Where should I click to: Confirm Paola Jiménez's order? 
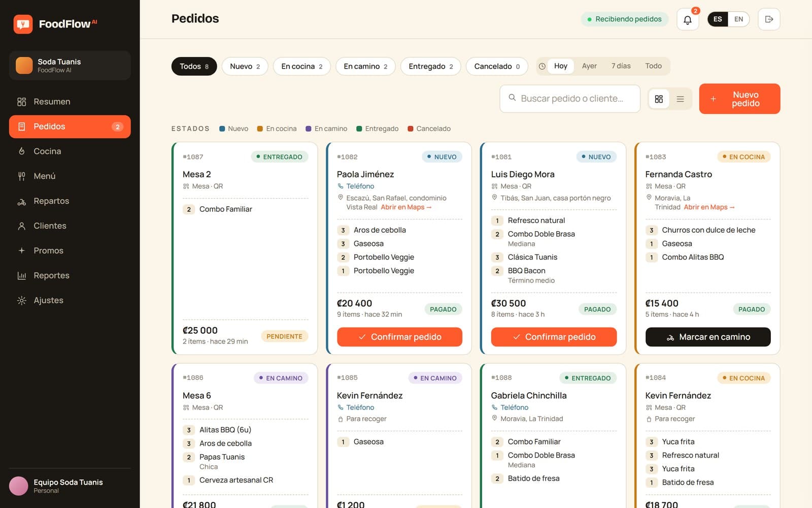tap(399, 337)
